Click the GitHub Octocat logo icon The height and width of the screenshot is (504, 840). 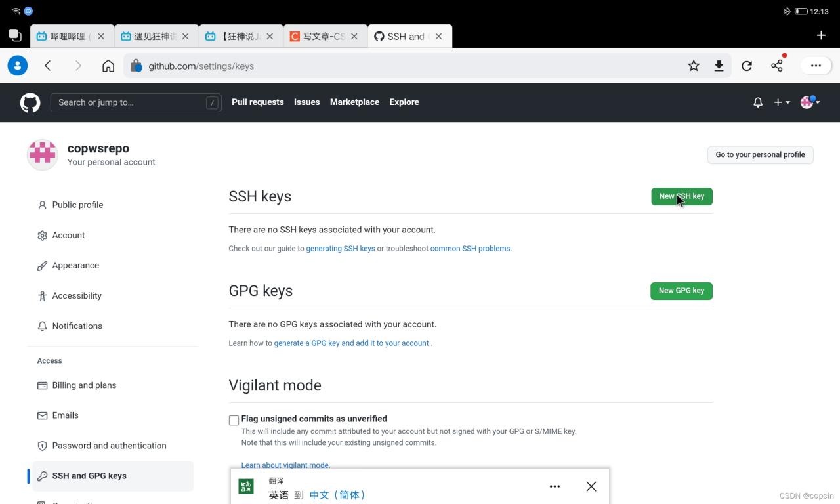click(30, 102)
